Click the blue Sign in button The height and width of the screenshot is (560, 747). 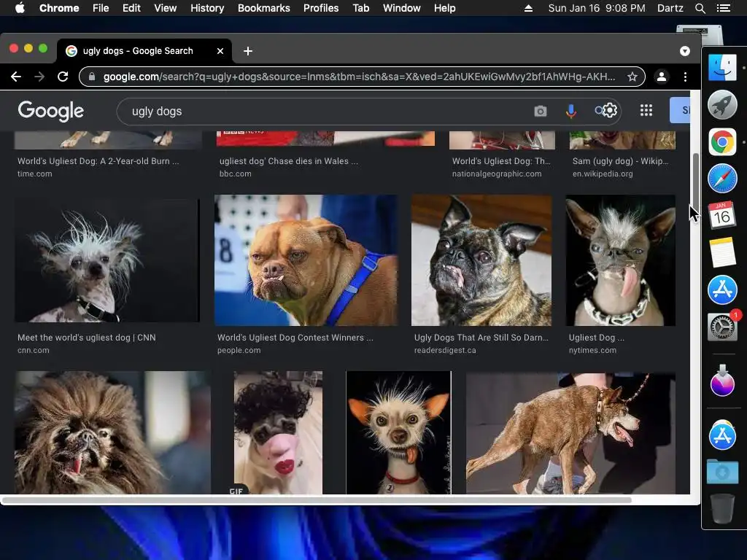pyautogui.click(x=680, y=110)
